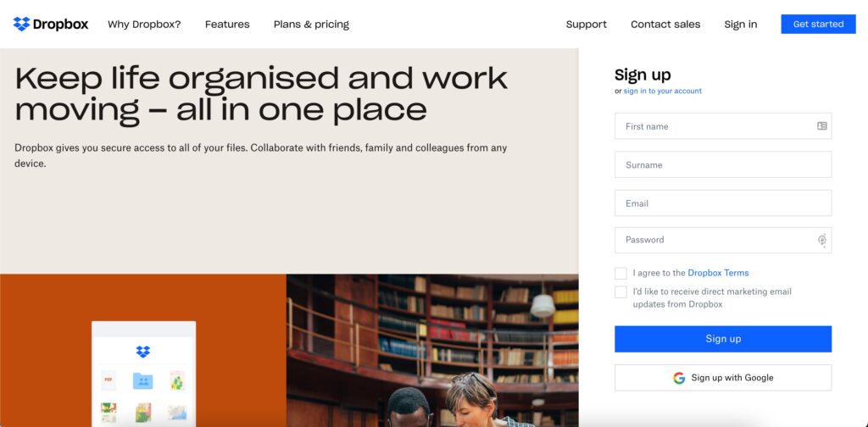Click the map thumbnail icon in illustration

click(x=177, y=412)
